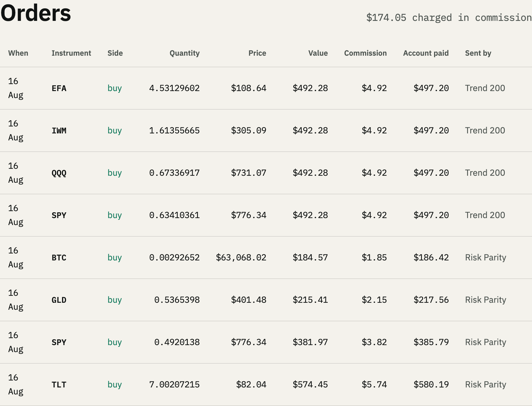Click the 16 Aug date in GLD row
Screen dimensions: 532x406
click(16, 300)
